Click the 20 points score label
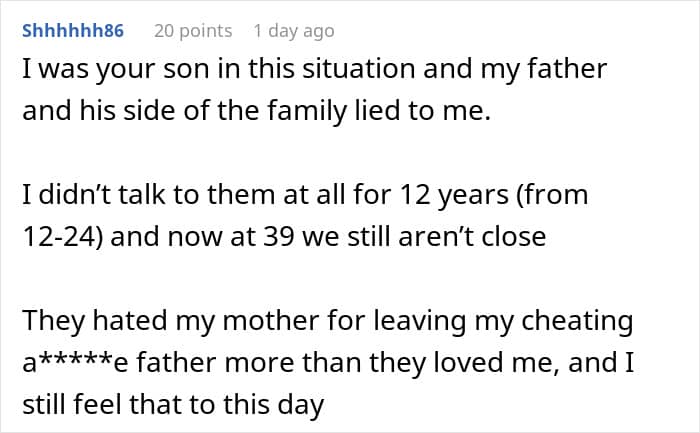The image size is (700, 433). click(192, 31)
